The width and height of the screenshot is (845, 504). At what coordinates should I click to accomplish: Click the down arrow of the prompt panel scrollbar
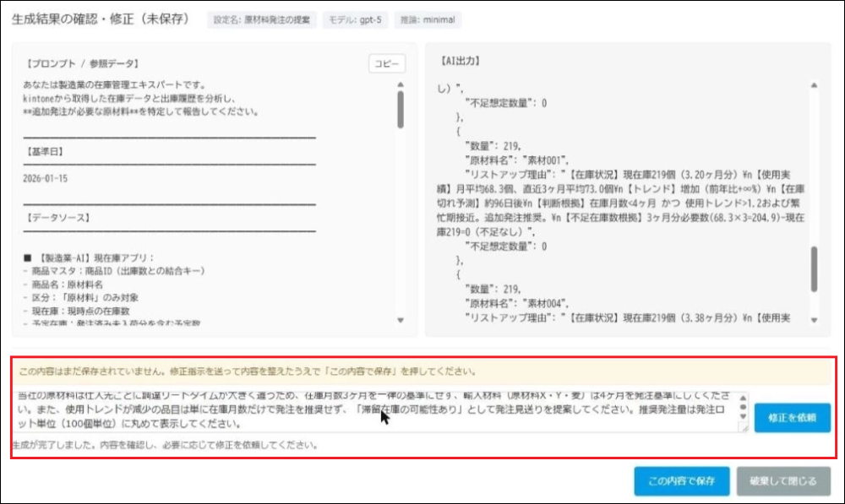(x=401, y=320)
